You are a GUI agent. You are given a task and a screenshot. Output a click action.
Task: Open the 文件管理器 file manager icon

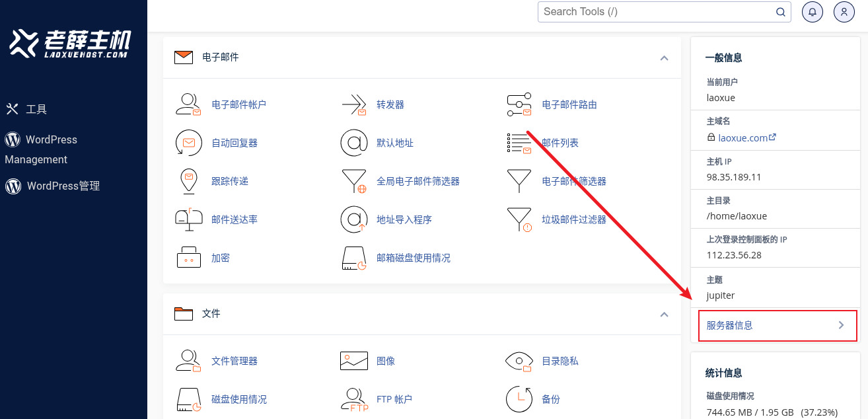[x=188, y=361]
